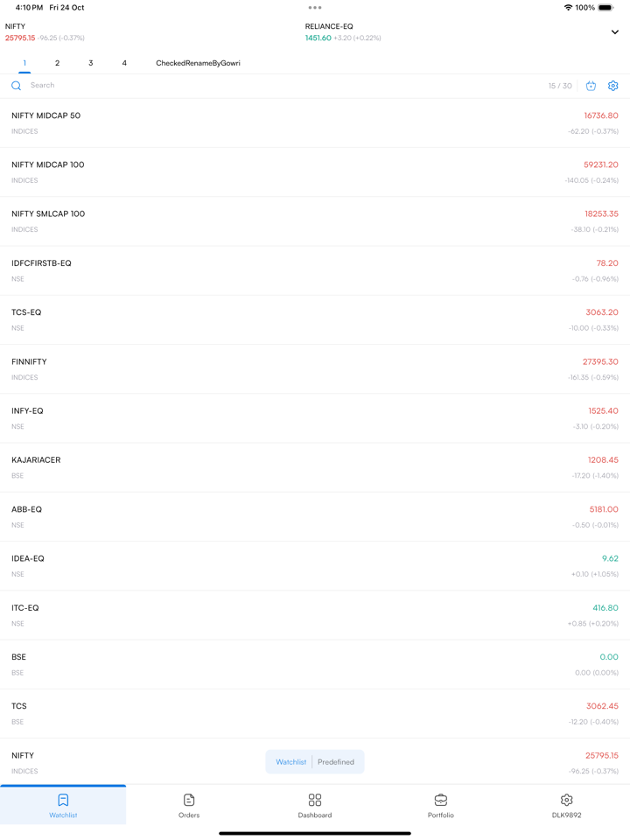Open CheckedRenameByGowri watchlist tab
630x840 pixels.
pos(198,63)
